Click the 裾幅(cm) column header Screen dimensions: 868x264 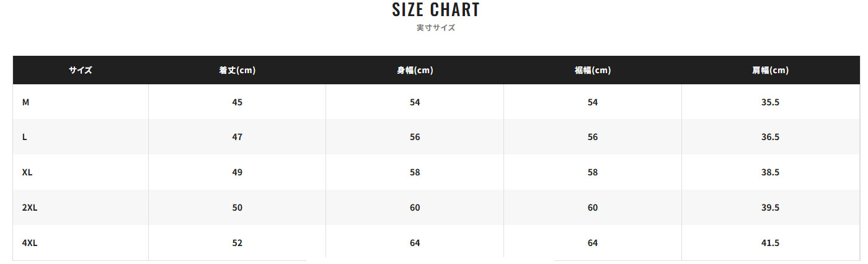593,70
